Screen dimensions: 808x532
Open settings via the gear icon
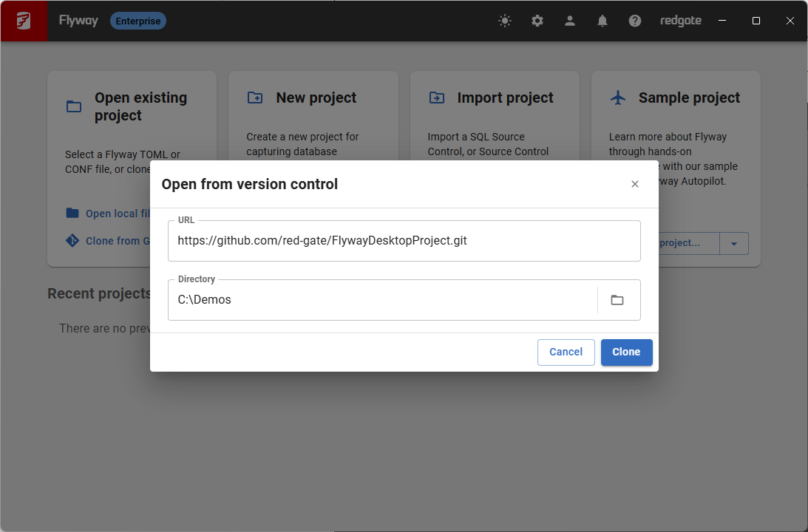[537, 21]
